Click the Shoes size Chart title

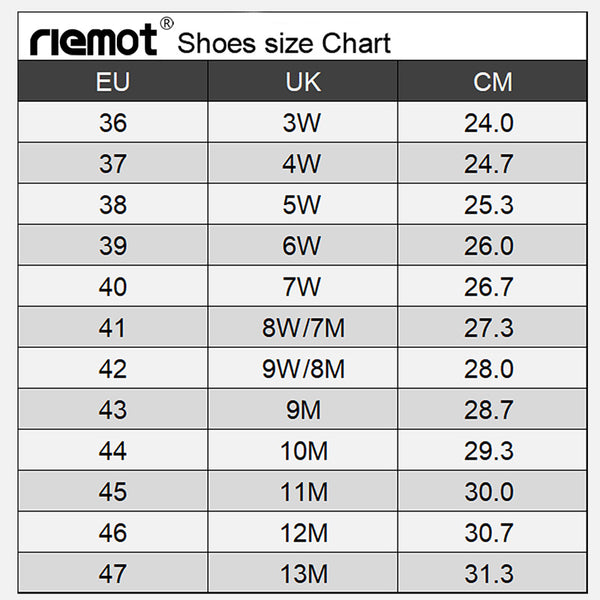284,43
